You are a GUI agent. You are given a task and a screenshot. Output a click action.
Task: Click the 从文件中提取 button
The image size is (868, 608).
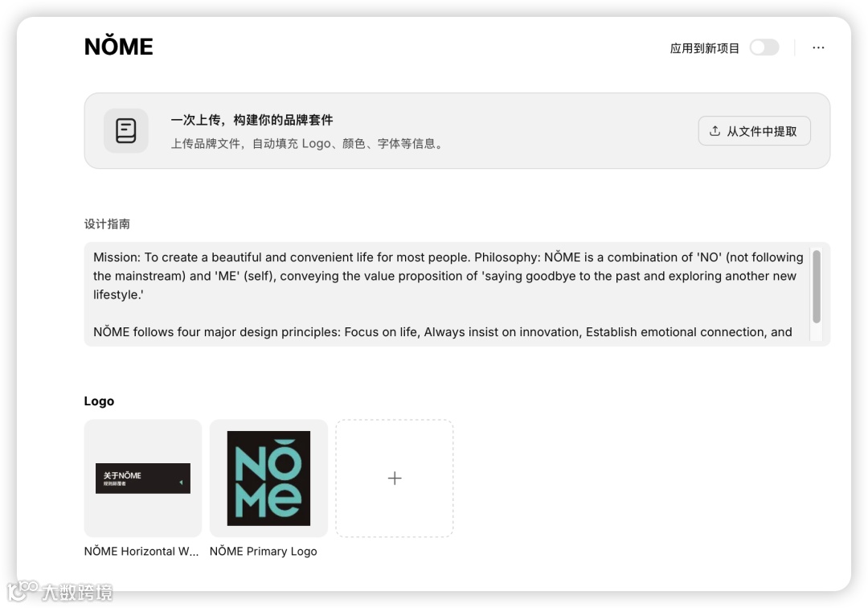pyautogui.click(x=754, y=131)
